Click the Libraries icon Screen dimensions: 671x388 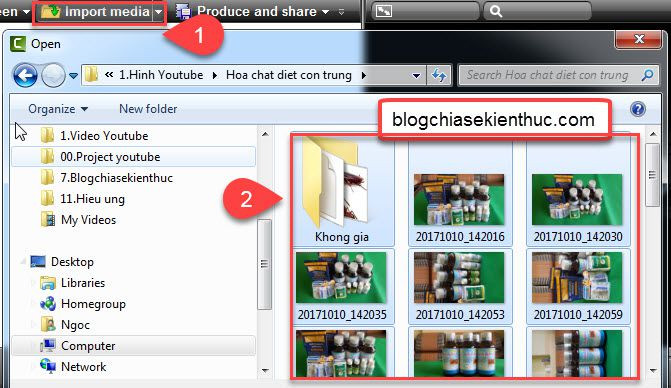coord(48,283)
